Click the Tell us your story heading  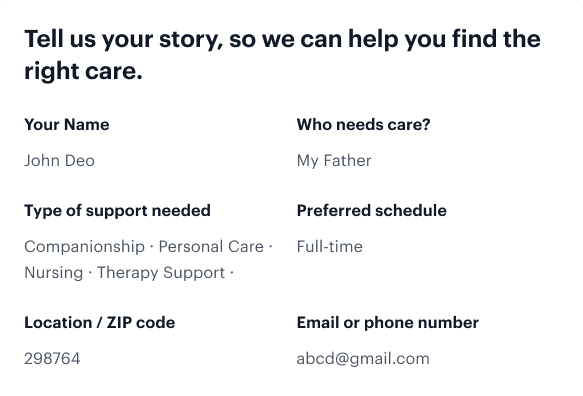pyautogui.click(x=283, y=55)
